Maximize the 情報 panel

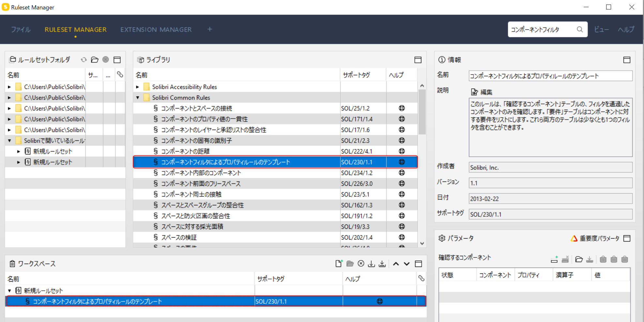coord(627,60)
